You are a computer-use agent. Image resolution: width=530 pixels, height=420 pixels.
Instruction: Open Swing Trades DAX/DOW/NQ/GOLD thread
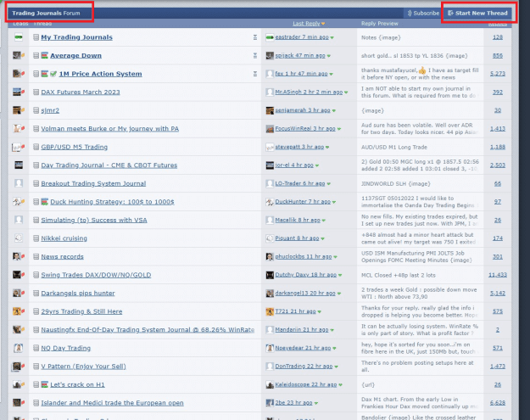point(96,275)
